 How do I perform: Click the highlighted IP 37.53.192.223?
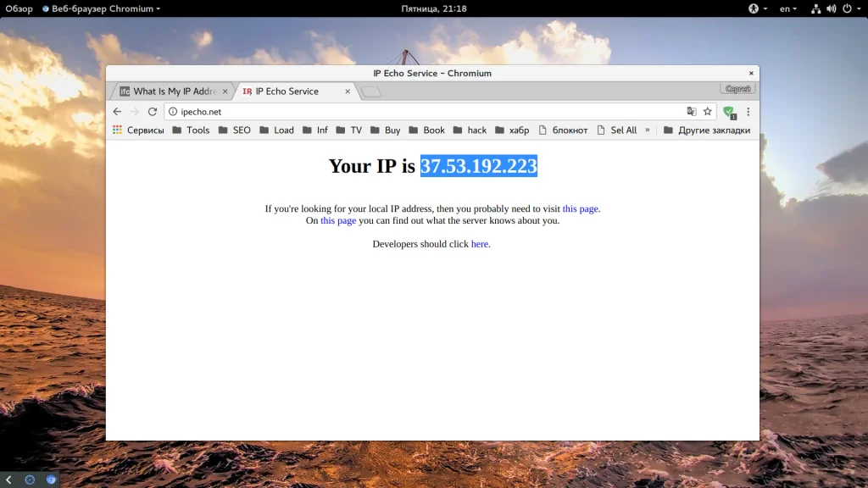point(479,166)
